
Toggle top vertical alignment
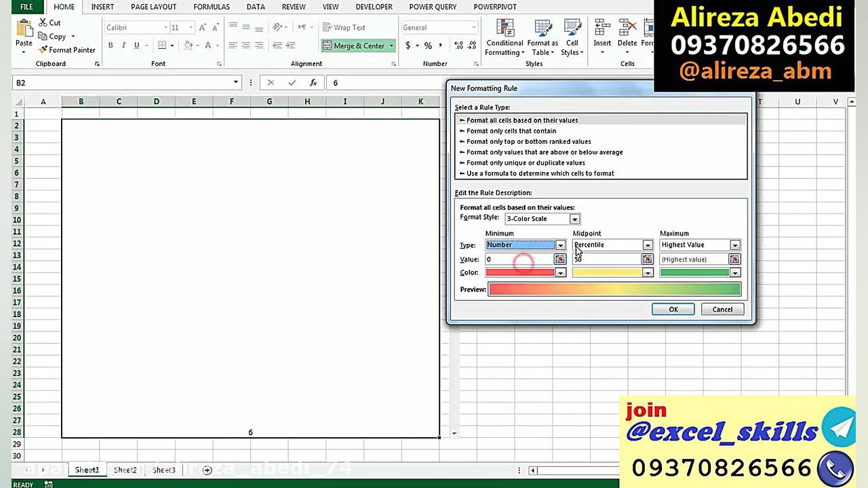coord(233,28)
